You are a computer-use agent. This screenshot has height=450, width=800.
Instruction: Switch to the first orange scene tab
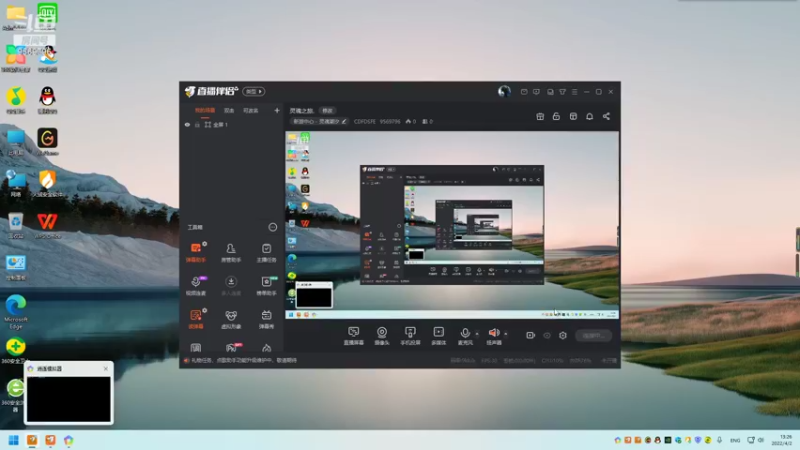pos(205,110)
